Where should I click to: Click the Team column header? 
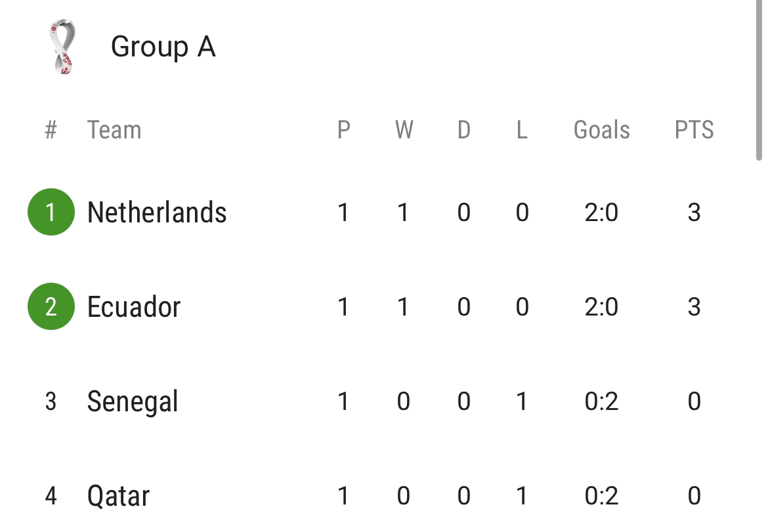coord(114,130)
